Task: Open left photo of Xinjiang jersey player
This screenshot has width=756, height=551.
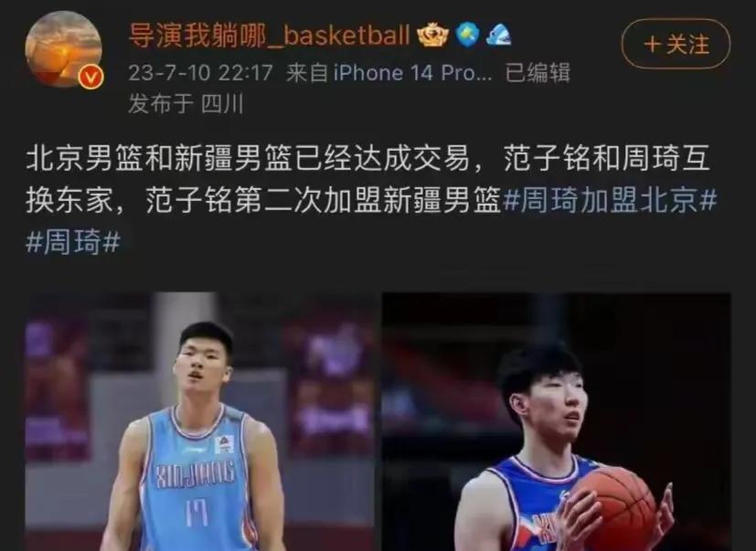Action: (199, 421)
